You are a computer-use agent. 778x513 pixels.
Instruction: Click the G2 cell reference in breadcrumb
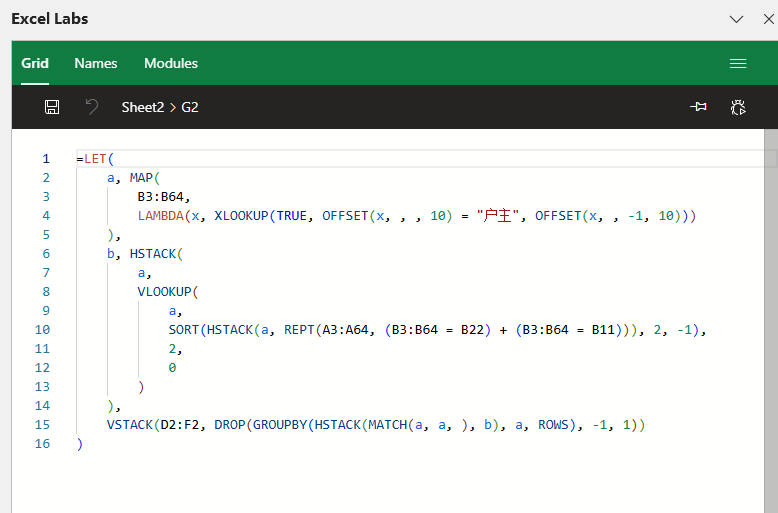[190, 107]
